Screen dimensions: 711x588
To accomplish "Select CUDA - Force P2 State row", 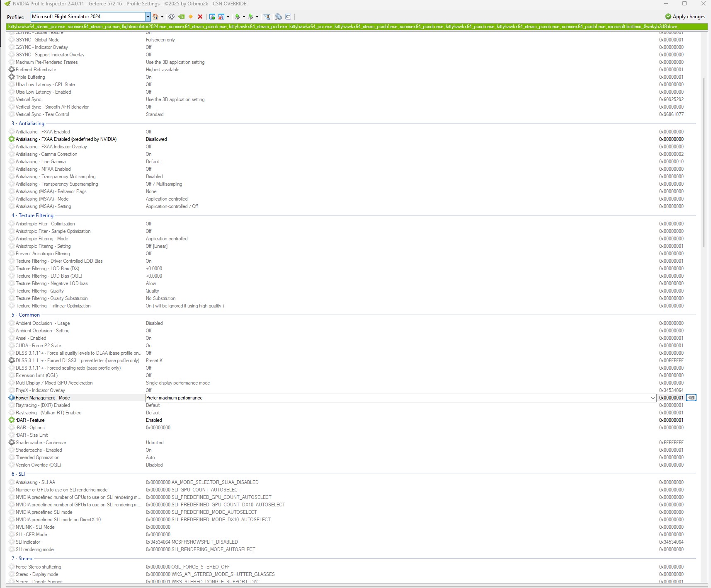I will tap(352, 346).
